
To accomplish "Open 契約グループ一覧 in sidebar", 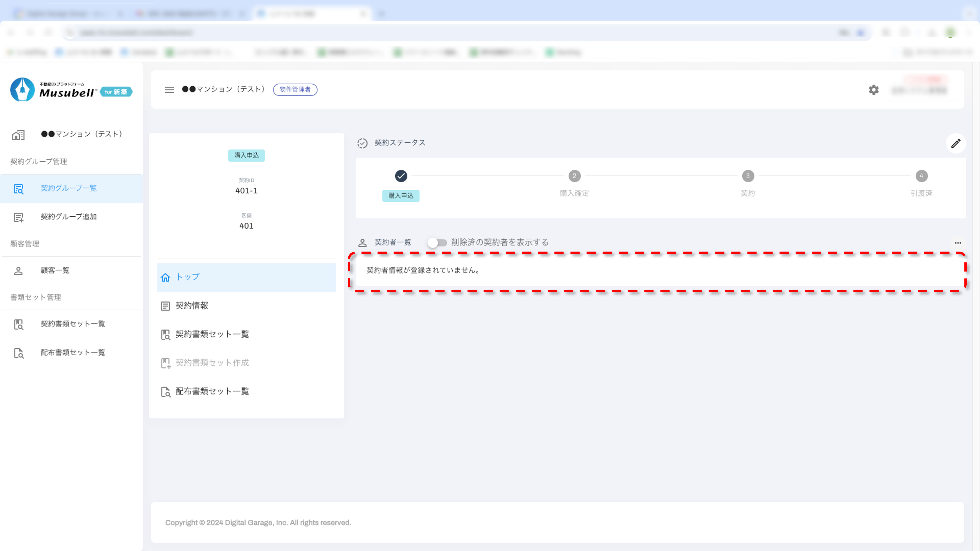I will point(68,188).
